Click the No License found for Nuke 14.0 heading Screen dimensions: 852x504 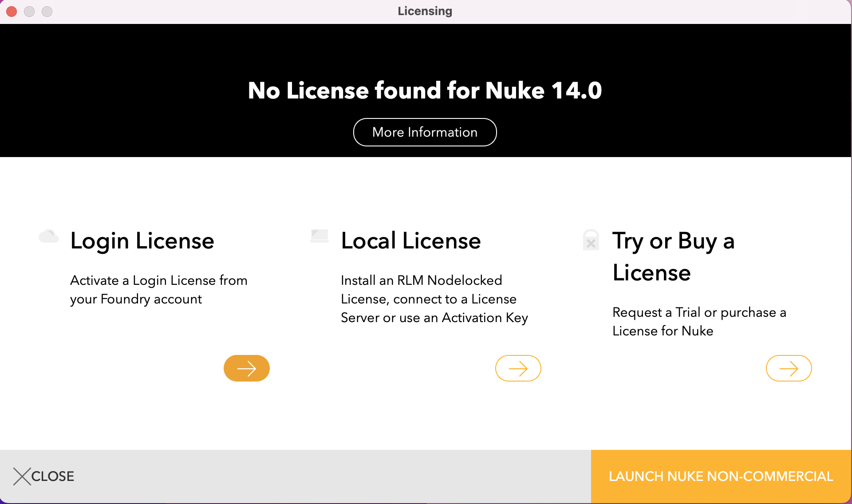click(425, 91)
